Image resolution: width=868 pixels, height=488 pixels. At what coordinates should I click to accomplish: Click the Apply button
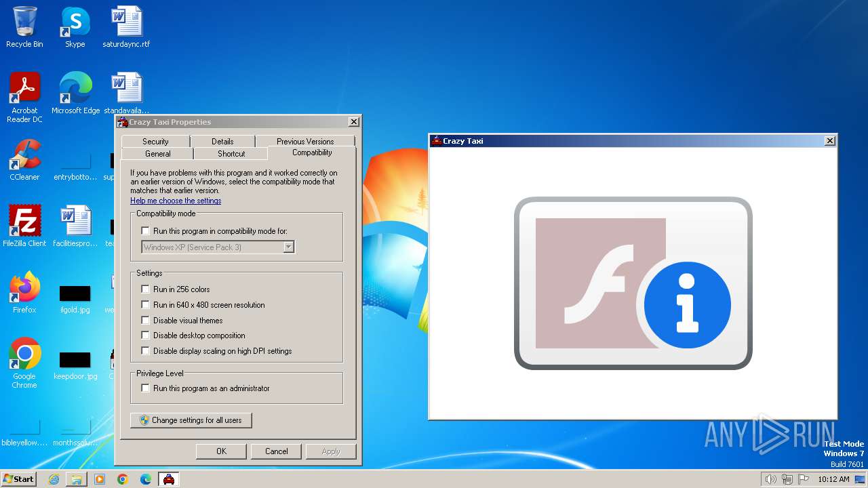coord(331,451)
